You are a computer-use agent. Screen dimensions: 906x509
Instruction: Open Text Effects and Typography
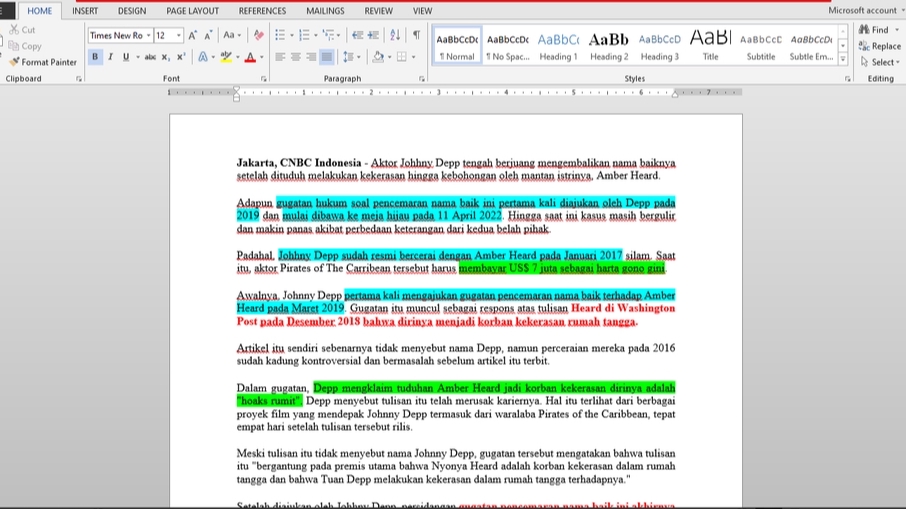coord(203,57)
